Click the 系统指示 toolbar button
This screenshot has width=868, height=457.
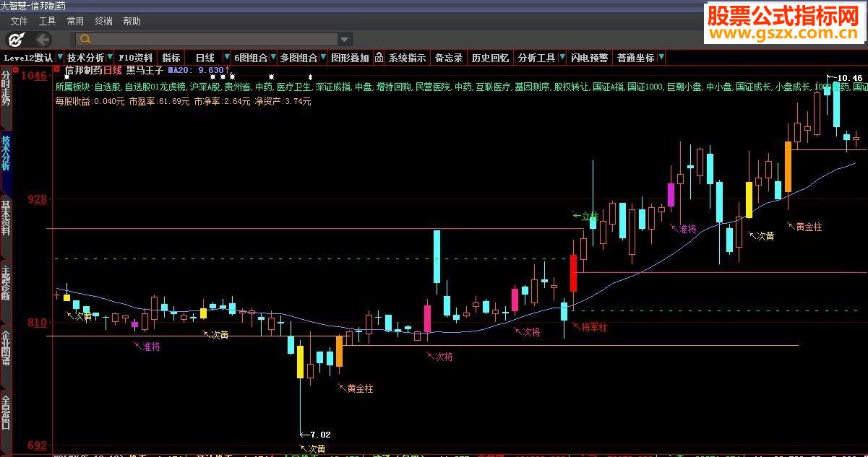click(x=408, y=58)
